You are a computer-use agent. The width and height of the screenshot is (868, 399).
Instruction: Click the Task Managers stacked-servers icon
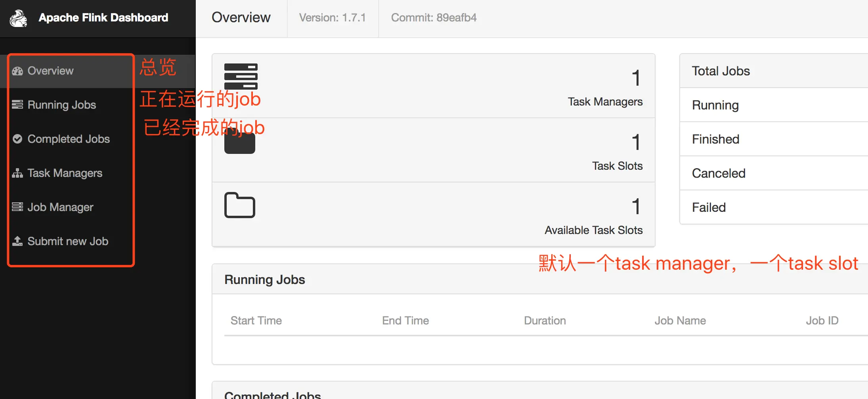(x=241, y=77)
